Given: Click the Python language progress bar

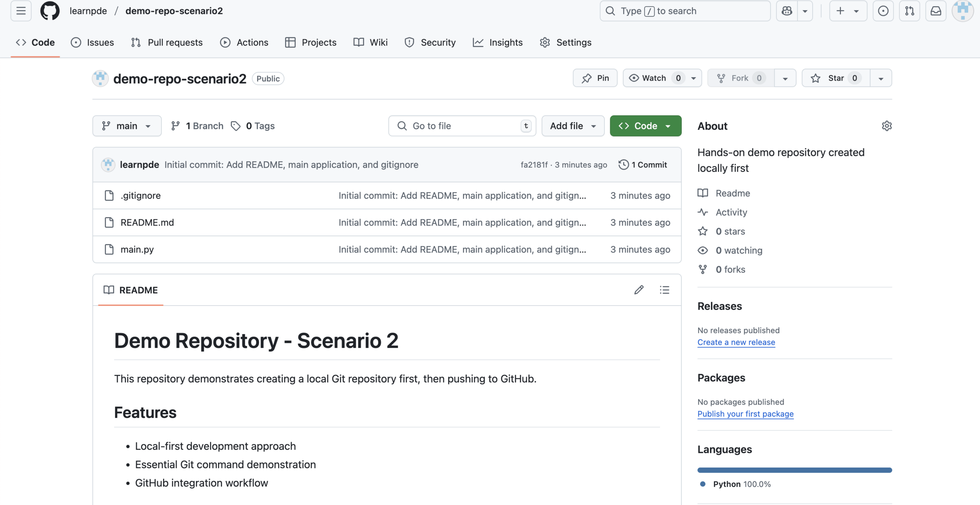Looking at the screenshot, I should coord(794,470).
